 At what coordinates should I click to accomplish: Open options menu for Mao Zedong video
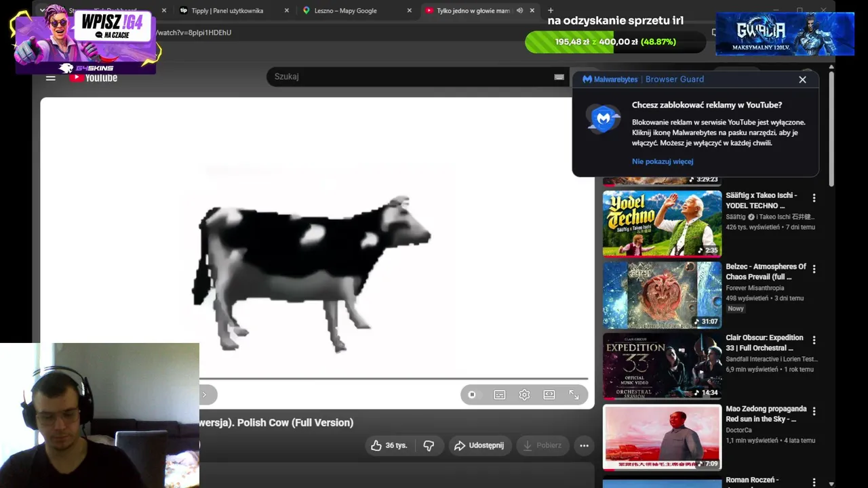click(814, 411)
